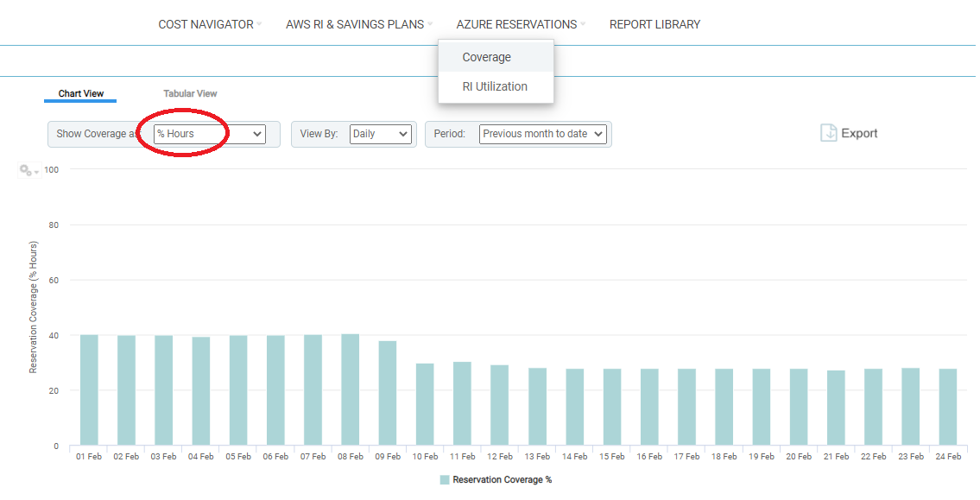Click the Reservation Coverage legend color swatch

click(446, 479)
